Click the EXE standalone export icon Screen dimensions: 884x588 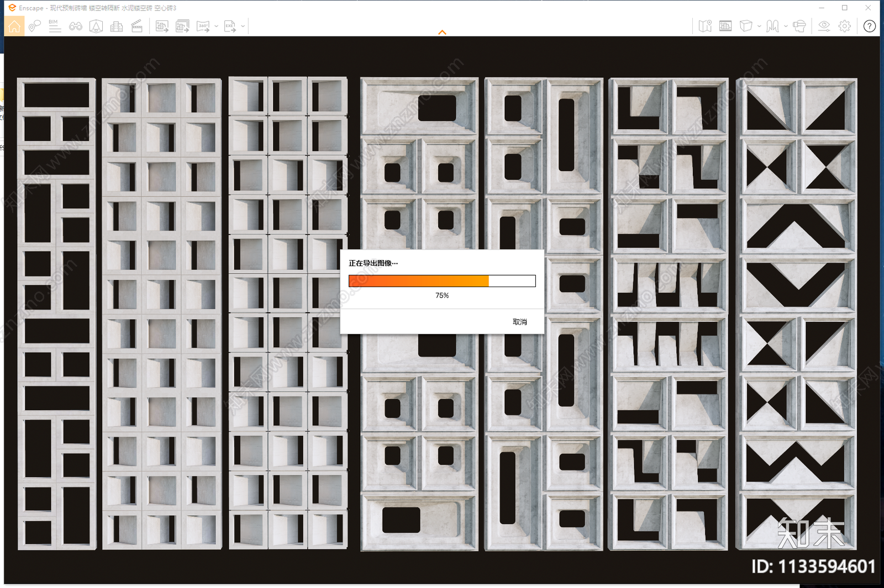click(x=230, y=26)
